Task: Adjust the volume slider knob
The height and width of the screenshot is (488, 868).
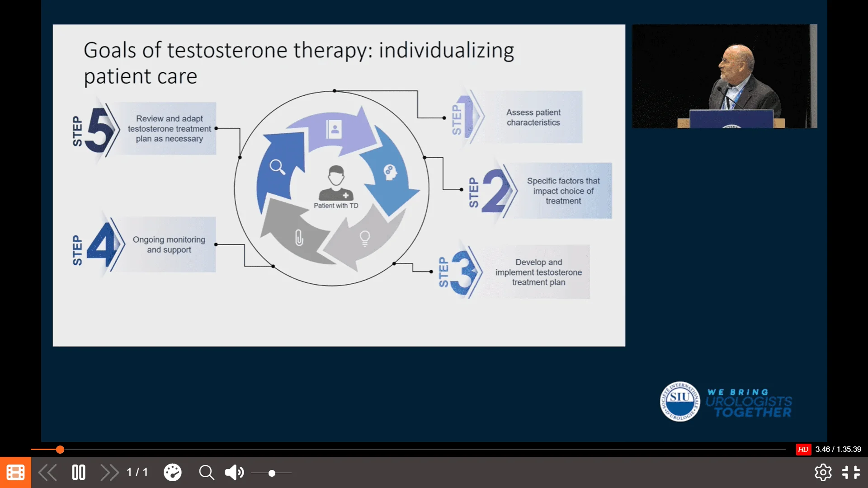Action: (x=272, y=473)
